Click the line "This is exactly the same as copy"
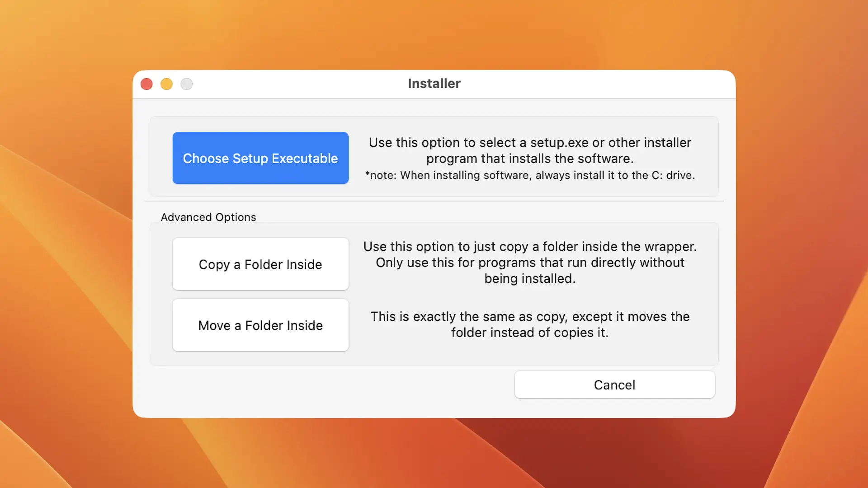 coord(530,317)
